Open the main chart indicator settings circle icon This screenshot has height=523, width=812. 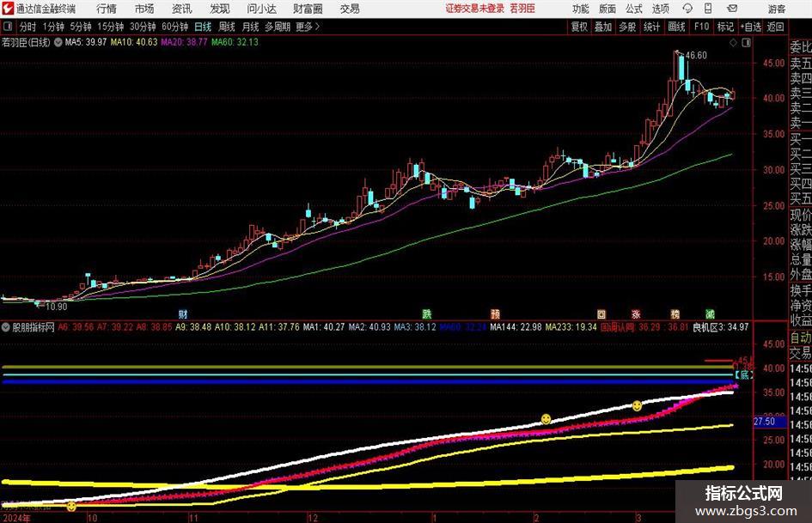click(58, 42)
